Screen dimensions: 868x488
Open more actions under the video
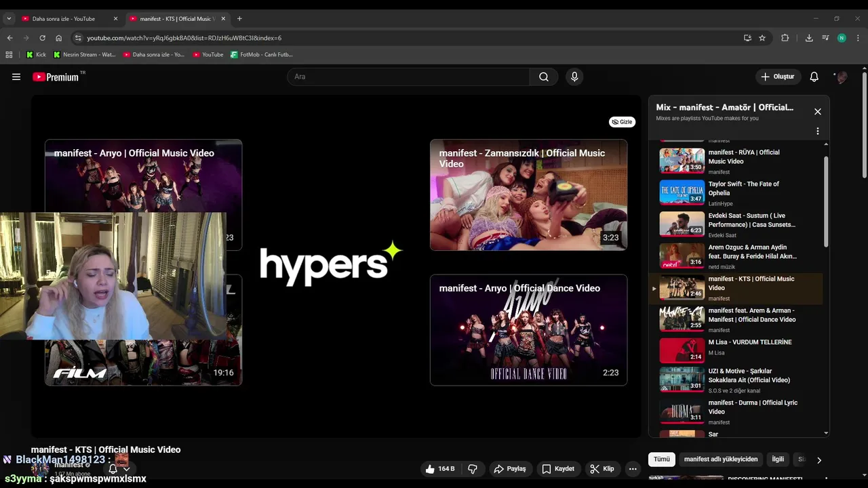coord(633,468)
